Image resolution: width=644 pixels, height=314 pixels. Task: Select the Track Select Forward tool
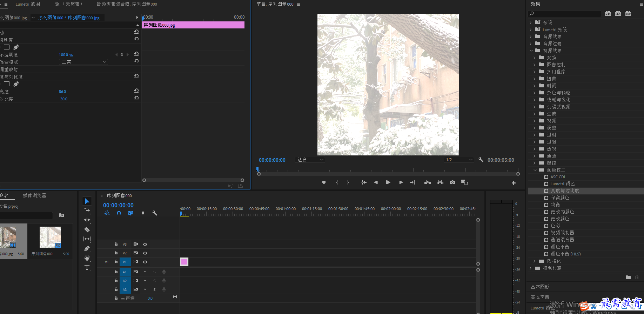tap(87, 211)
